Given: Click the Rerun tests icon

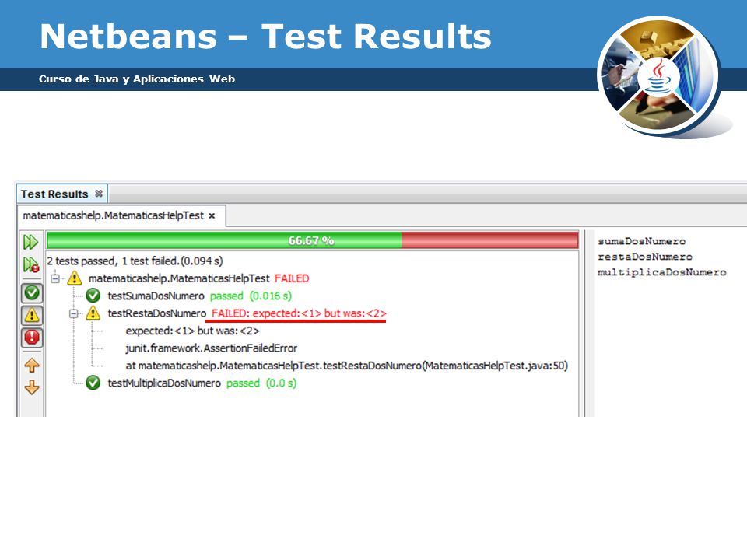Looking at the screenshot, I should 31,242.
